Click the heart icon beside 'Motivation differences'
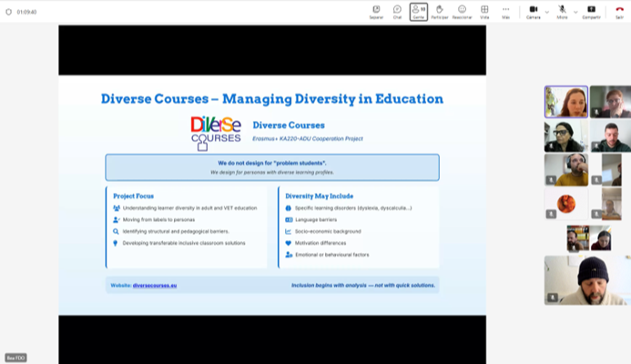This screenshot has height=364, width=631. [x=288, y=243]
